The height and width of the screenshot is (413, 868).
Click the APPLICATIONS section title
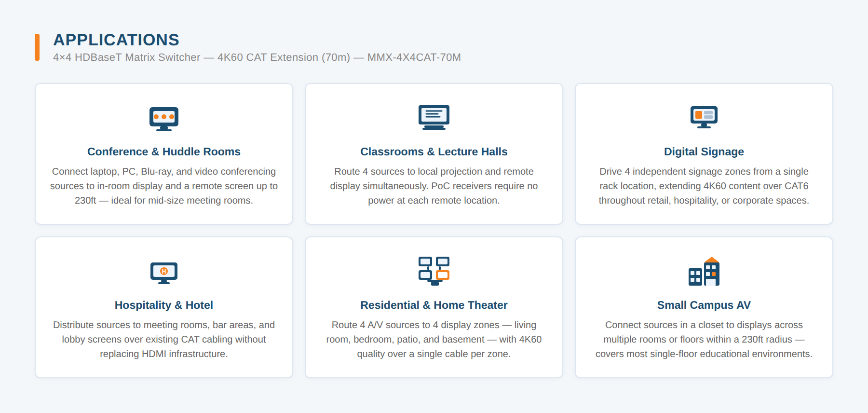tap(116, 40)
